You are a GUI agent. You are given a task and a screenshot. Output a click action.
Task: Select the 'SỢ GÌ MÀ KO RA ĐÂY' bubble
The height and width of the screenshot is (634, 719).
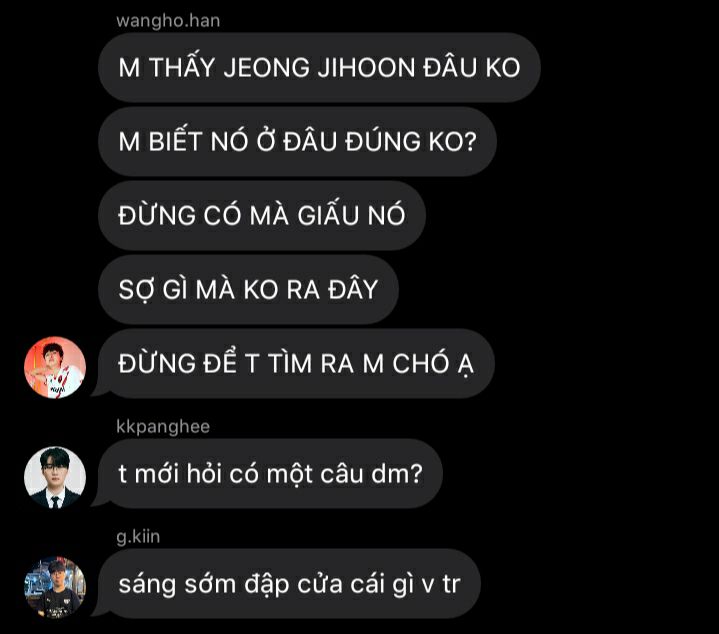coord(248,290)
